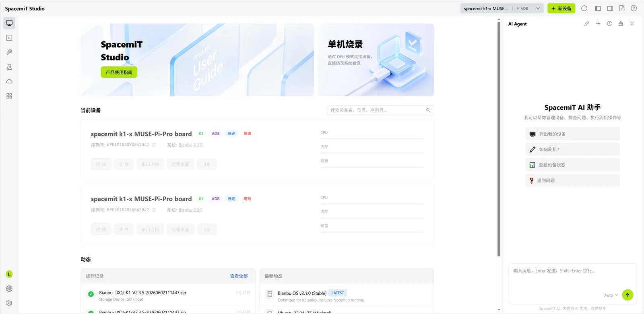Click IDE button on the first device

[x=207, y=164]
